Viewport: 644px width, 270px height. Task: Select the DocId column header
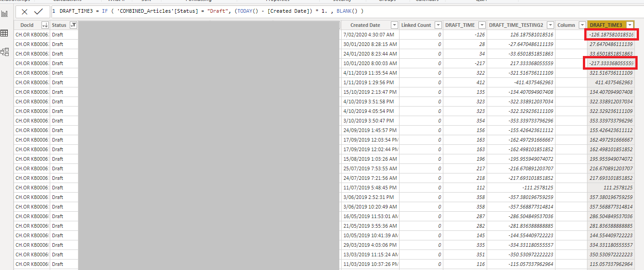click(27, 25)
